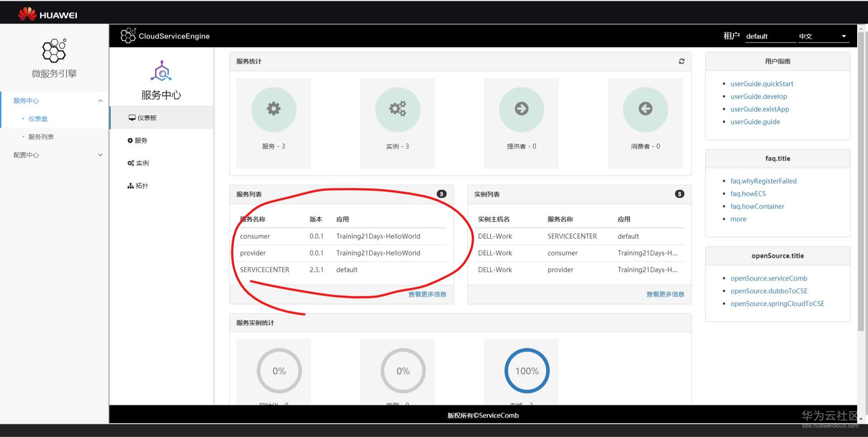The image size is (868, 437).
Task: Click the more link under faq.title
Action: [x=738, y=219]
